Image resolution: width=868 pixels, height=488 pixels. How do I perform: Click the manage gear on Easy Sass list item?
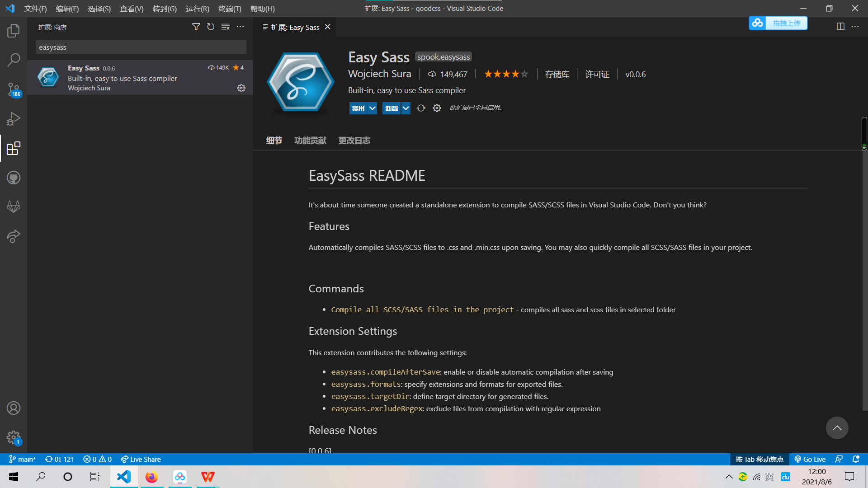pos(241,88)
